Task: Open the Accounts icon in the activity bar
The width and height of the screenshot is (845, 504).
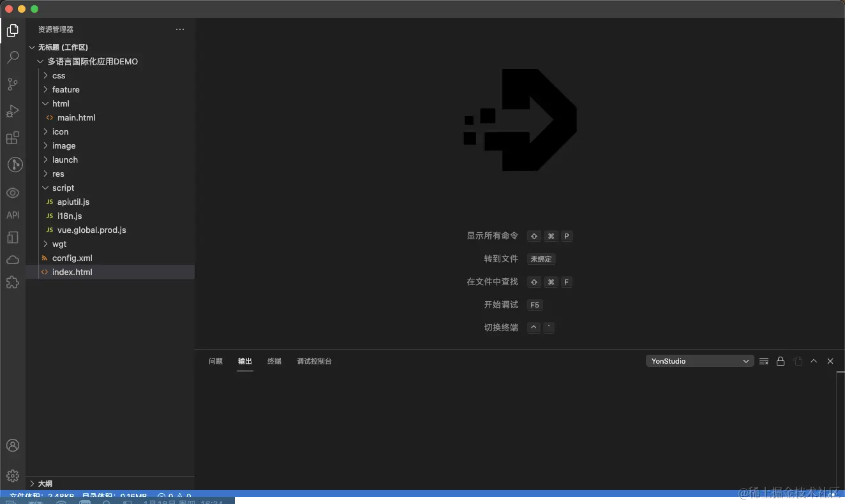Action: (13, 445)
